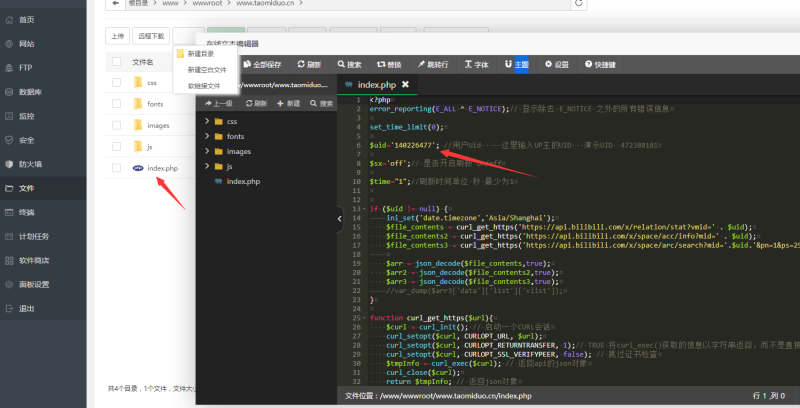Expand css folder in editor tree
Viewport: 800px width, 408px height.
(x=207, y=121)
